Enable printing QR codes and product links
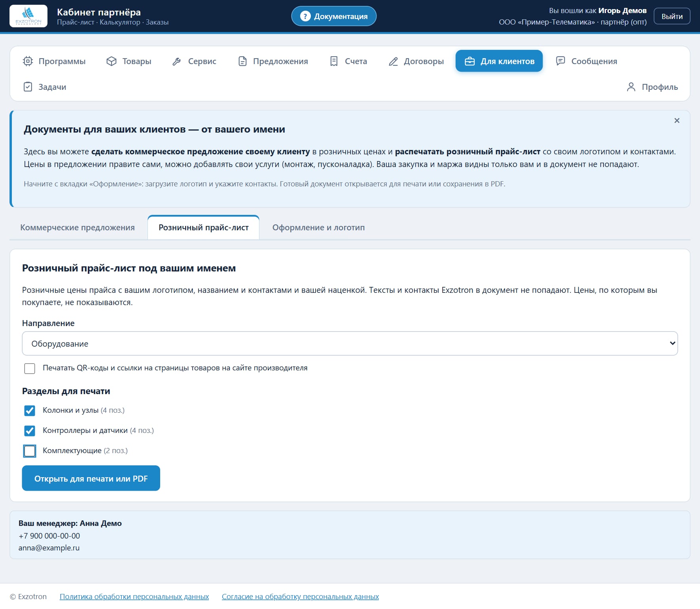 coord(30,368)
